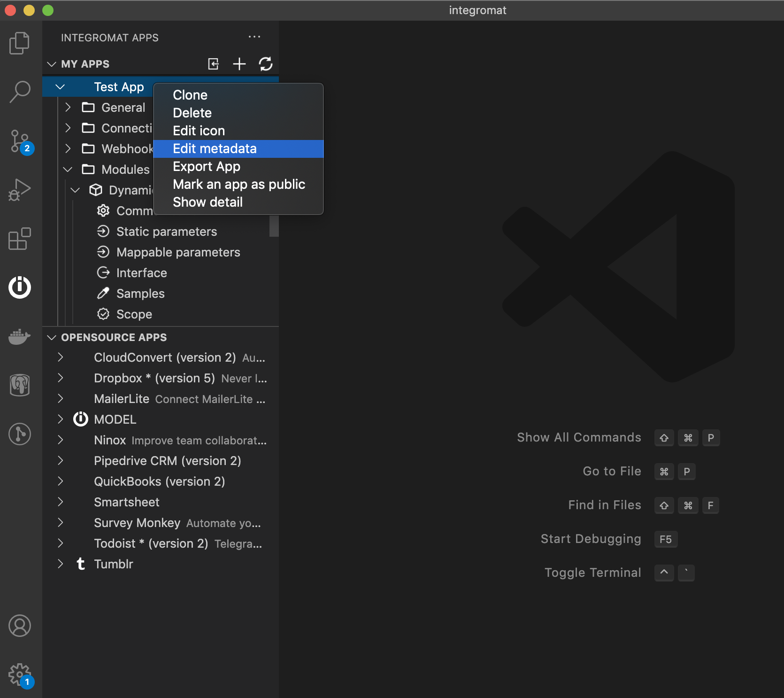The width and height of the screenshot is (784, 698).
Task: Click the Scope badge icon
Action: (103, 314)
